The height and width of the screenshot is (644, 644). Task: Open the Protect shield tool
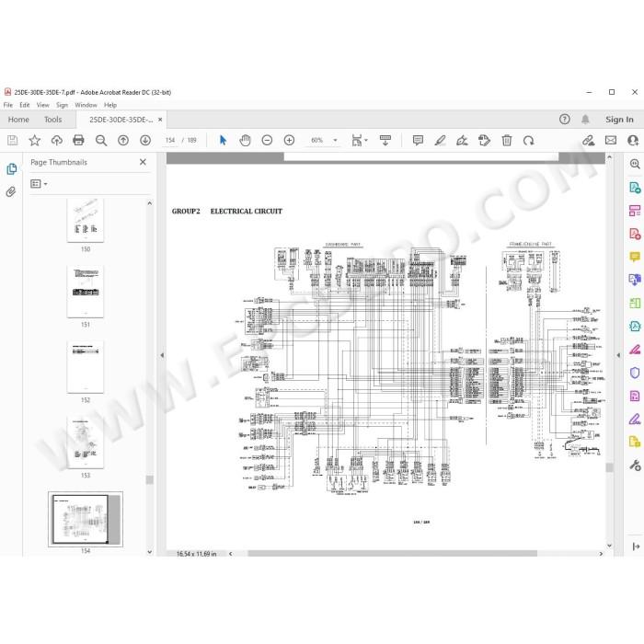pyautogui.click(x=635, y=373)
